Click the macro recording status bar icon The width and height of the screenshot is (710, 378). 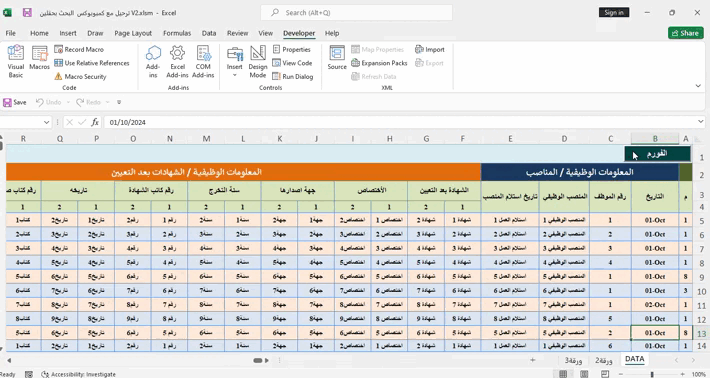pyautogui.click(x=29, y=374)
